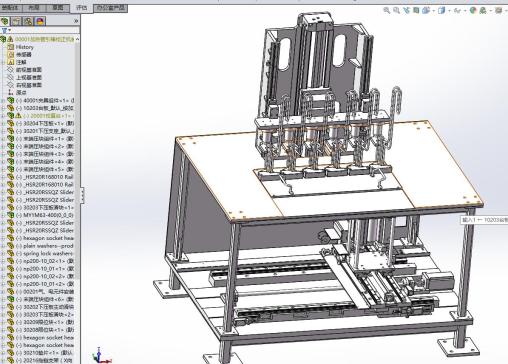Click the 注解 annotations icon
Viewport: 508px width, 364px height.
pos(10,62)
